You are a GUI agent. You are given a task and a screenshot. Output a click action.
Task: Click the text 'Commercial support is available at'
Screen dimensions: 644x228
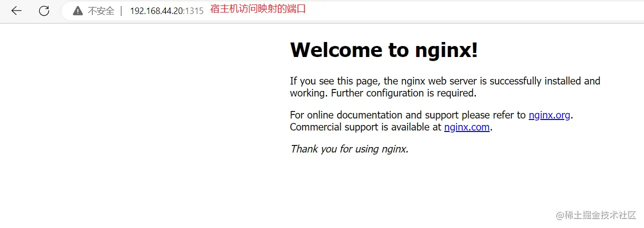366,127
